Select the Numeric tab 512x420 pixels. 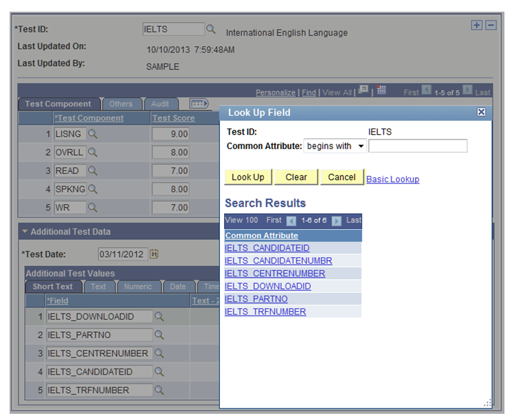138,287
